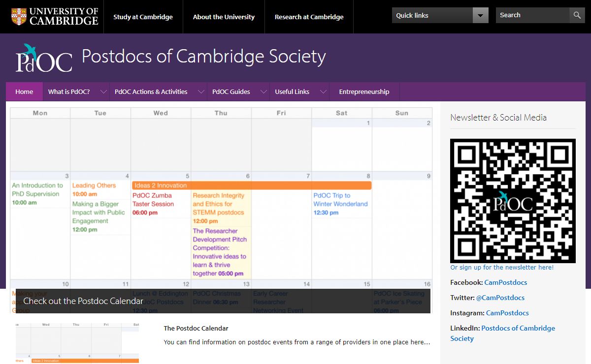Image resolution: width=591 pixels, height=364 pixels.
Task: Click the University of Cambridge logo
Action: point(55,16)
